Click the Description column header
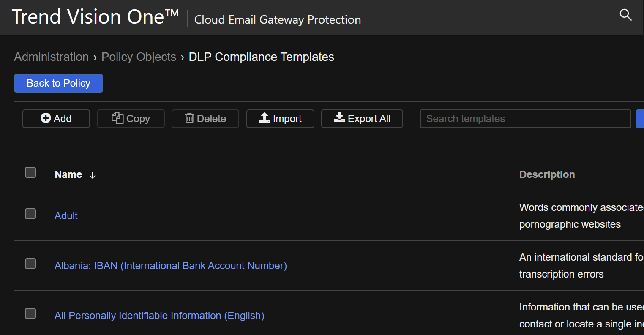This screenshot has width=644, height=335. pyautogui.click(x=547, y=174)
